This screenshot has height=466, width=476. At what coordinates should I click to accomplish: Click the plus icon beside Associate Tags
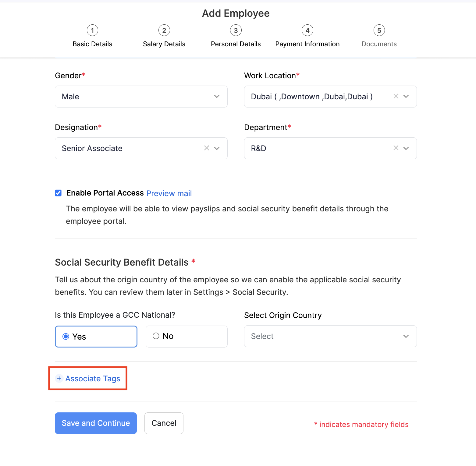(59, 378)
